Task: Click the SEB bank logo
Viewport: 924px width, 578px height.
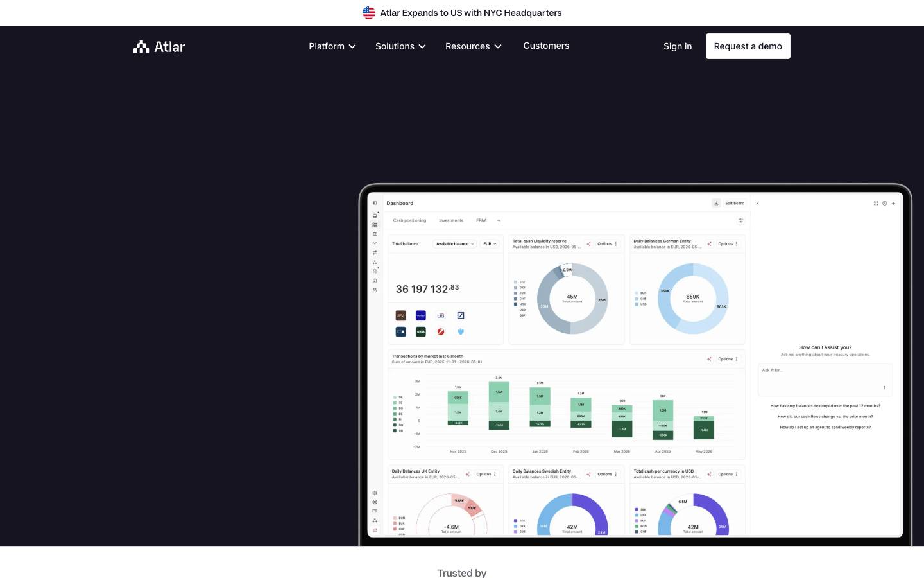Action: click(420, 331)
